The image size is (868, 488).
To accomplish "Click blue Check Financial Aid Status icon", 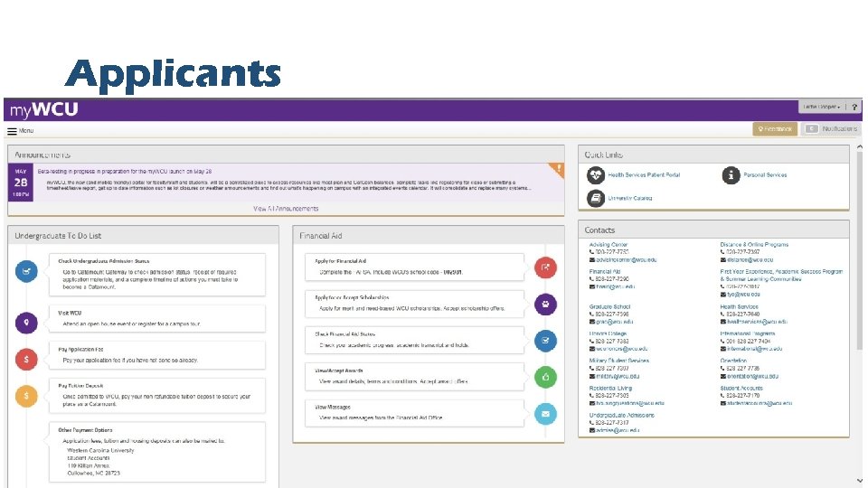I will 545,341.
